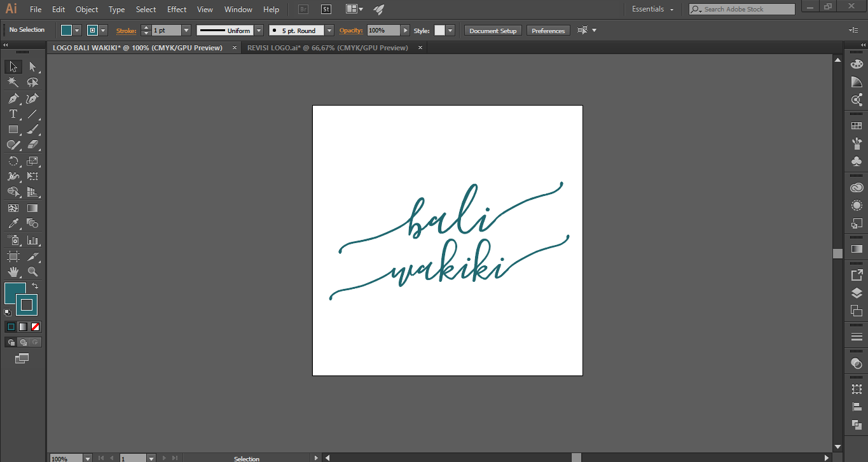
Task: Open Essentials workspace switcher
Action: point(652,10)
